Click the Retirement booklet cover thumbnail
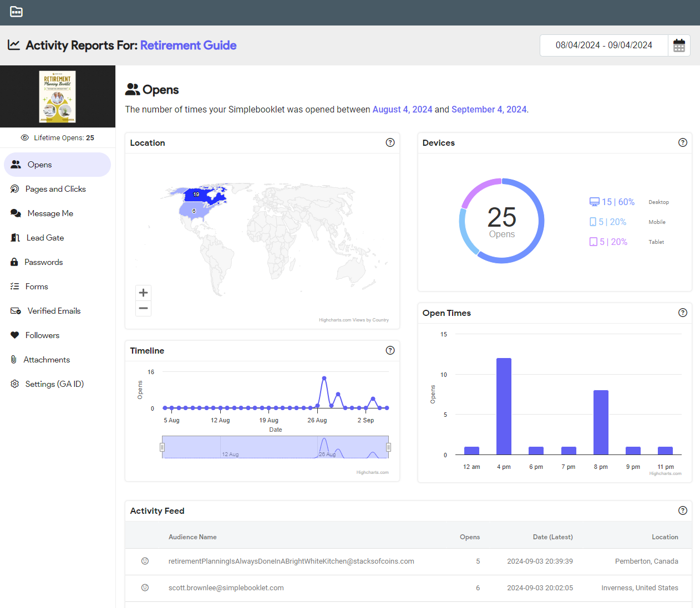Image resolution: width=700 pixels, height=608 pixels. tap(57, 96)
